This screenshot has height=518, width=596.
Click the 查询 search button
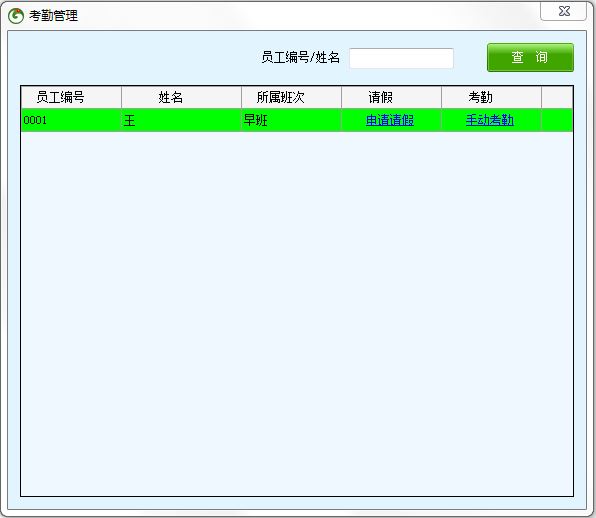530,57
